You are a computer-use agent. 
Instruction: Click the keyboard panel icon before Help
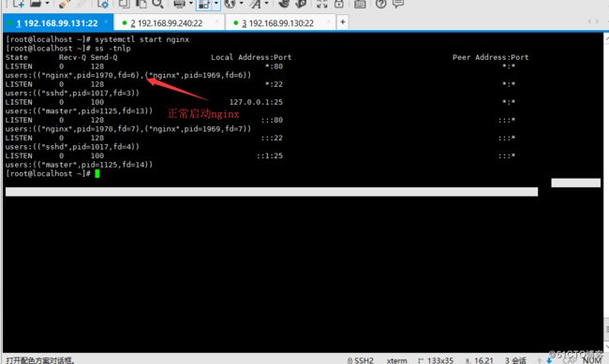[x=360, y=4]
